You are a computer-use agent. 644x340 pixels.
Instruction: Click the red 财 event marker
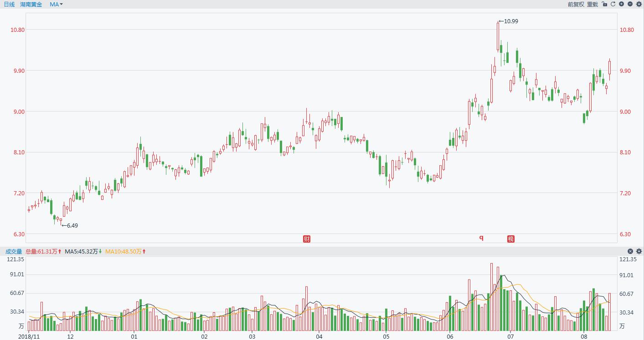(x=307, y=239)
